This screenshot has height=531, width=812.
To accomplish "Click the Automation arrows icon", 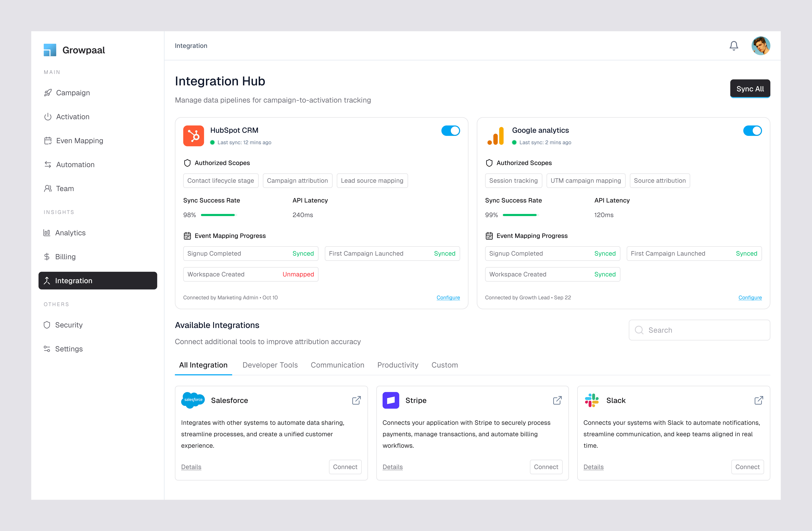I will (x=48, y=165).
